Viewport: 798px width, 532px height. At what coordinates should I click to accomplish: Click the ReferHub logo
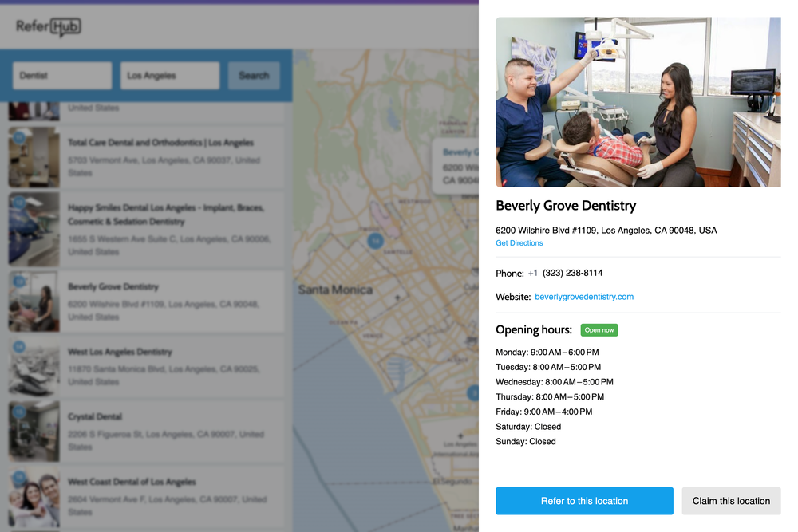[x=49, y=27]
